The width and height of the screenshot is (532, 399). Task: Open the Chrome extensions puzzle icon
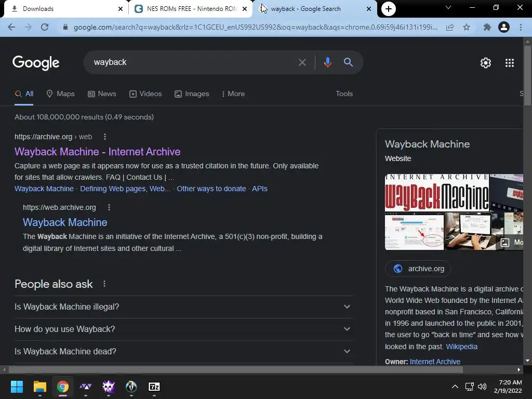pyautogui.click(x=487, y=27)
